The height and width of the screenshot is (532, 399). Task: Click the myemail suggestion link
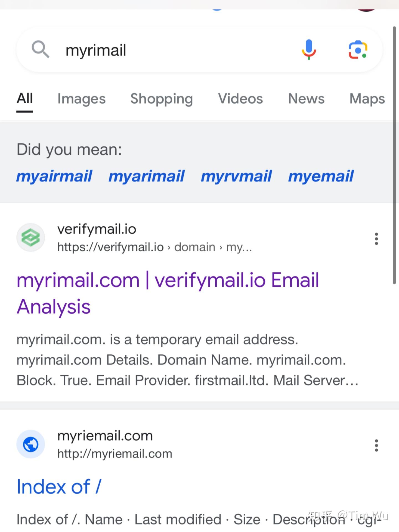[321, 176]
